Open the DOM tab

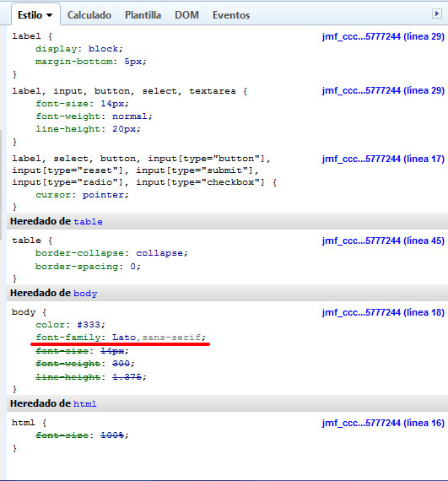point(186,15)
